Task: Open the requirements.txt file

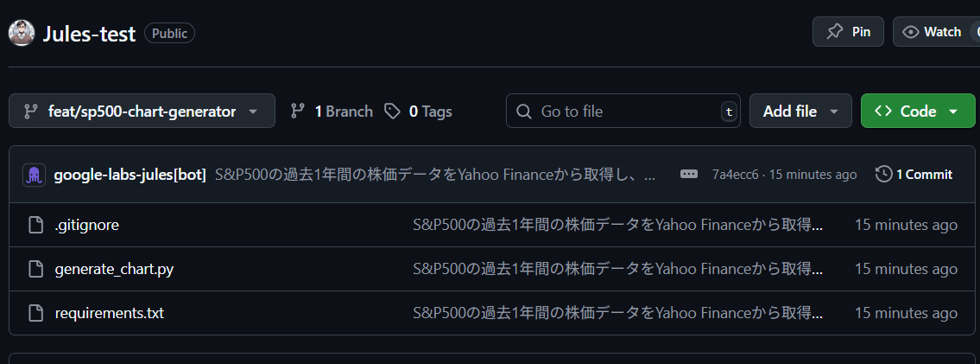Action: (109, 313)
